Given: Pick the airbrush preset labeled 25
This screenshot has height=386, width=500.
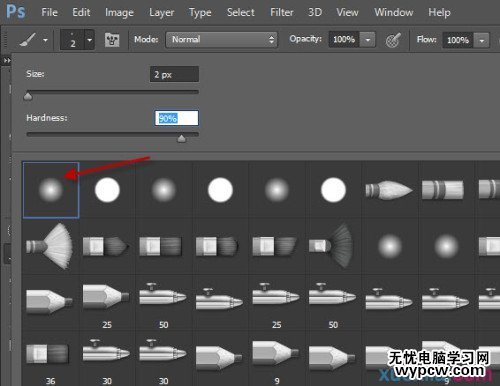Looking at the screenshot, I should (x=276, y=303).
